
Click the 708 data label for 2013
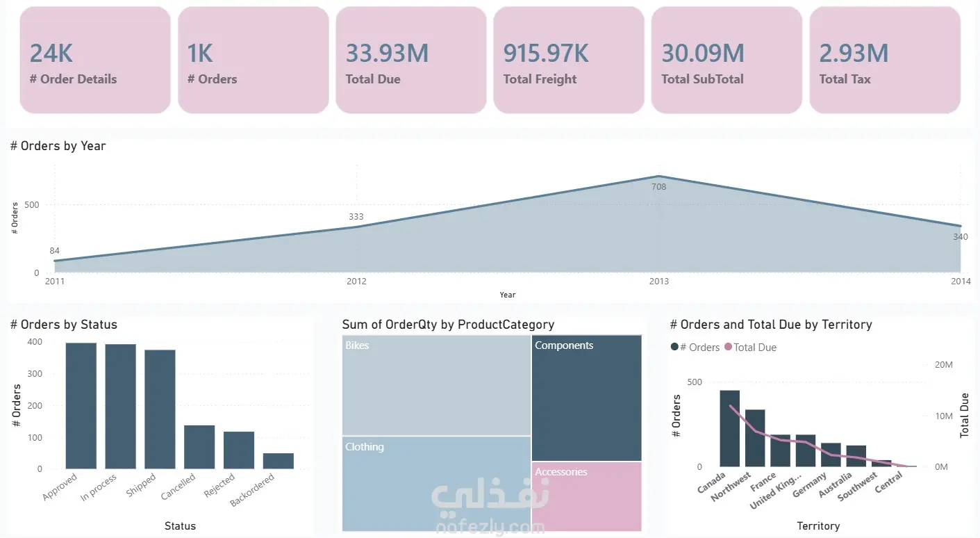(x=658, y=187)
